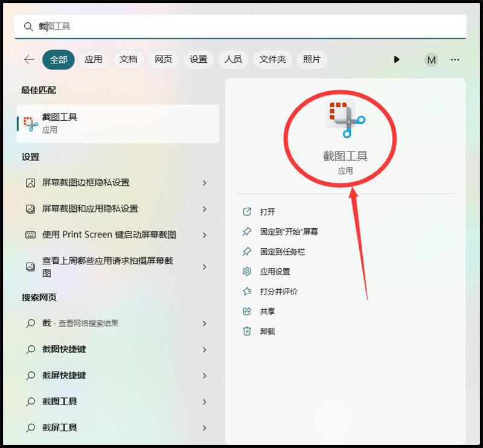Click the search magnifier icon
Screen dimensions: 483x448
28,27
